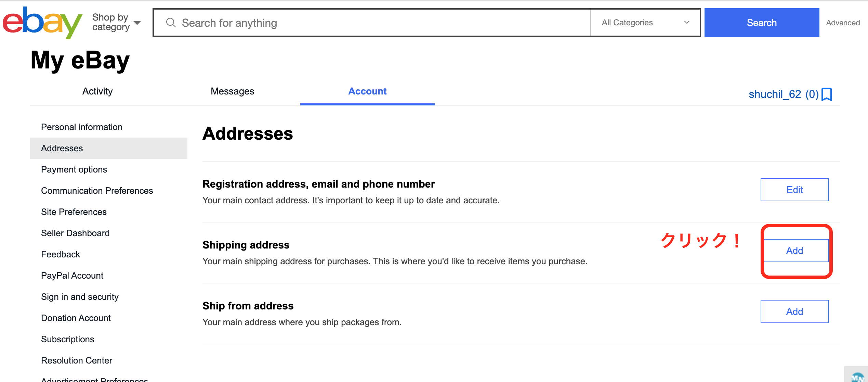The height and width of the screenshot is (382, 868).
Task: Expand the Shop by category menu
Action: tap(116, 22)
